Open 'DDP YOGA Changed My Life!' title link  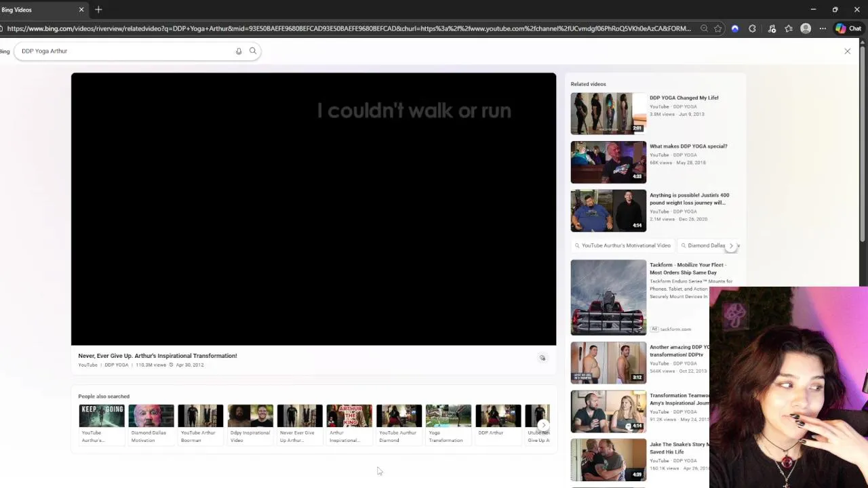click(x=684, y=98)
